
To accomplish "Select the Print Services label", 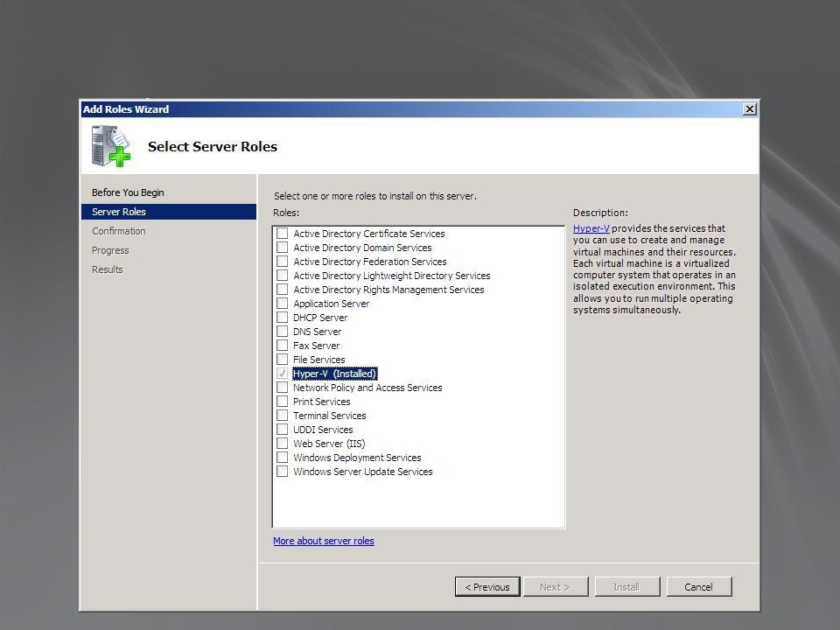I will (x=321, y=402).
